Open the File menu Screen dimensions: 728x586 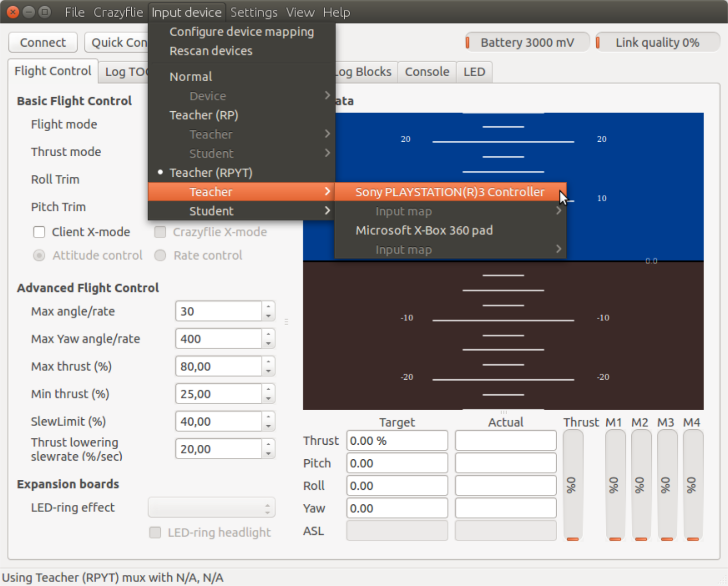point(75,12)
